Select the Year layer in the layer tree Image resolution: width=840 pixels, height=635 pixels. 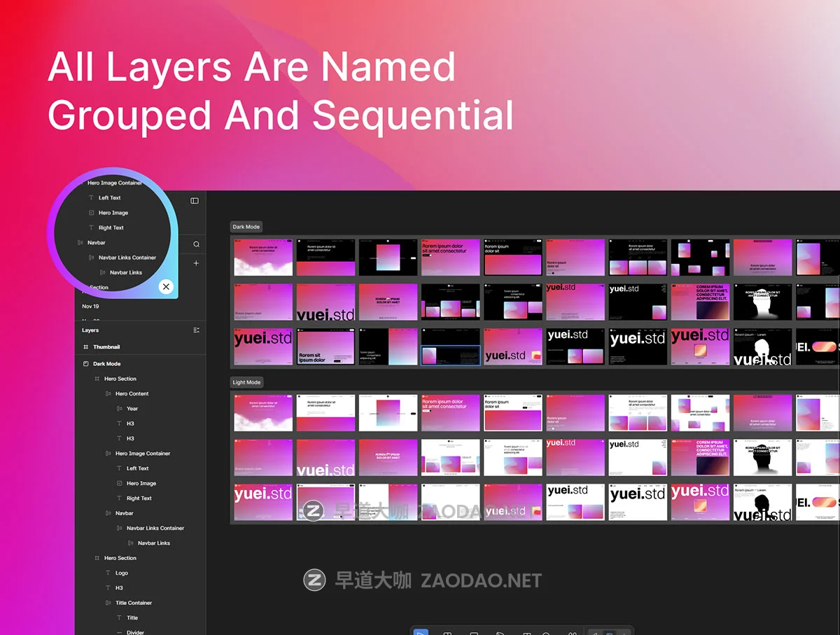(x=132, y=409)
